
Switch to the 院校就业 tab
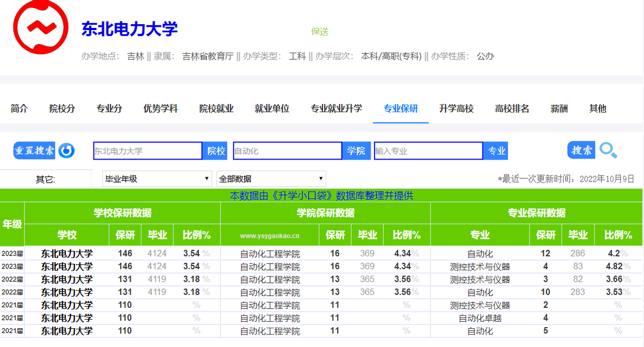pos(216,109)
